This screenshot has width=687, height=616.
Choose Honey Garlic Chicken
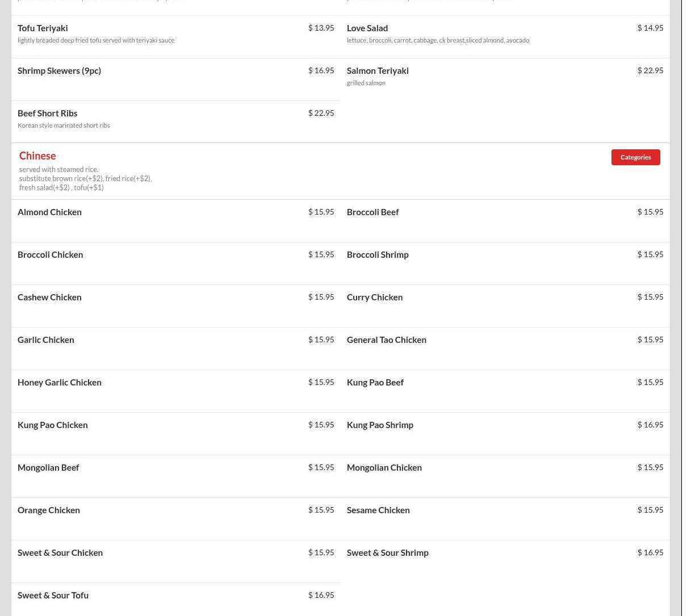pos(60,382)
